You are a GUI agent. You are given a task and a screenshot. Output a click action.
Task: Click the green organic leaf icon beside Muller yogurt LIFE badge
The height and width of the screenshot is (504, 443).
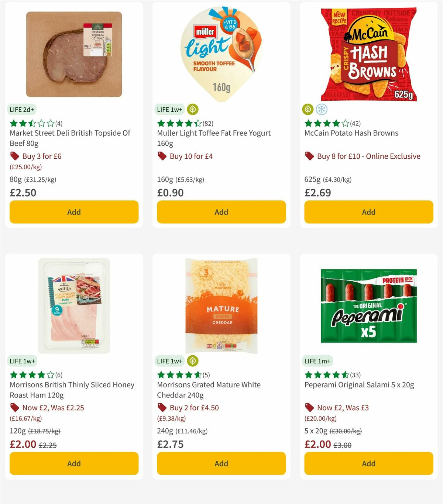[x=192, y=110]
